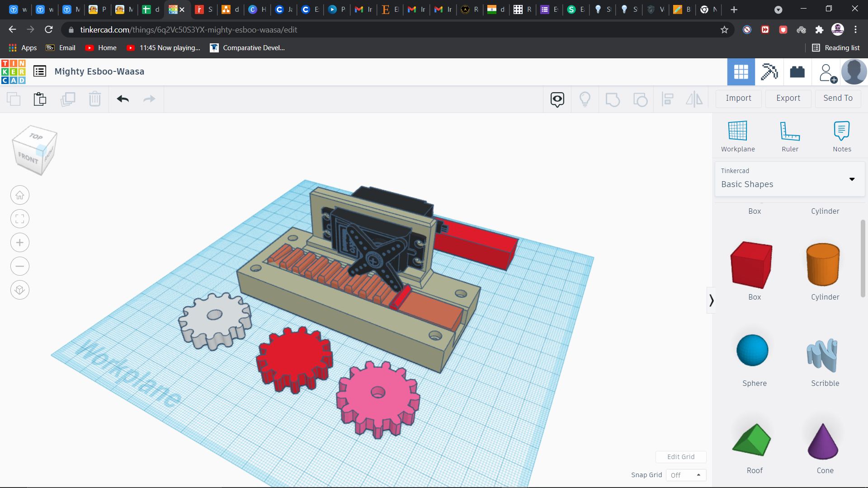Viewport: 868px width, 488px height.
Task: Toggle the Notes visibility eye icon
Action: coord(557,99)
